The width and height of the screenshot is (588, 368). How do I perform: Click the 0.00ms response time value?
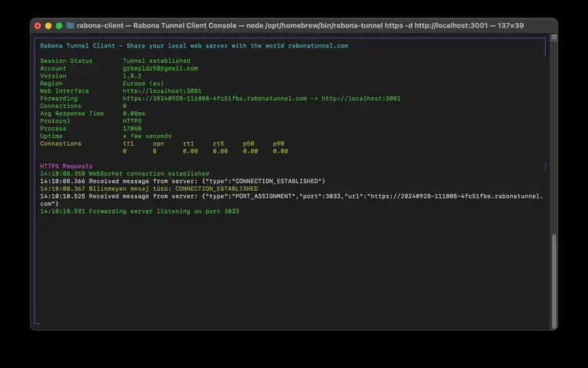tap(134, 113)
